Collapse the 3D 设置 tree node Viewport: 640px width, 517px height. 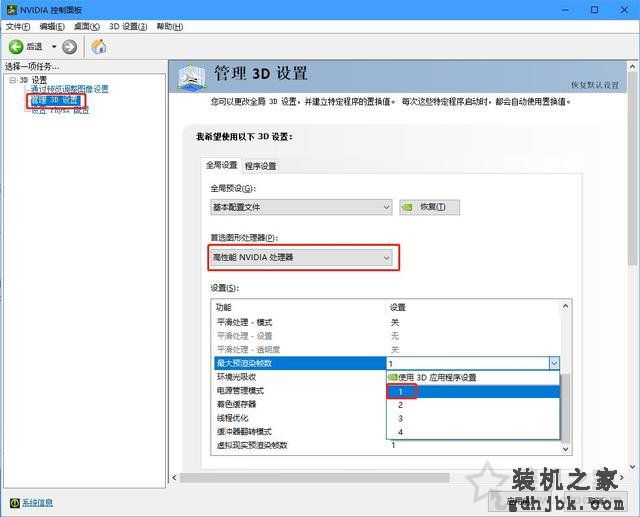coord(13,80)
